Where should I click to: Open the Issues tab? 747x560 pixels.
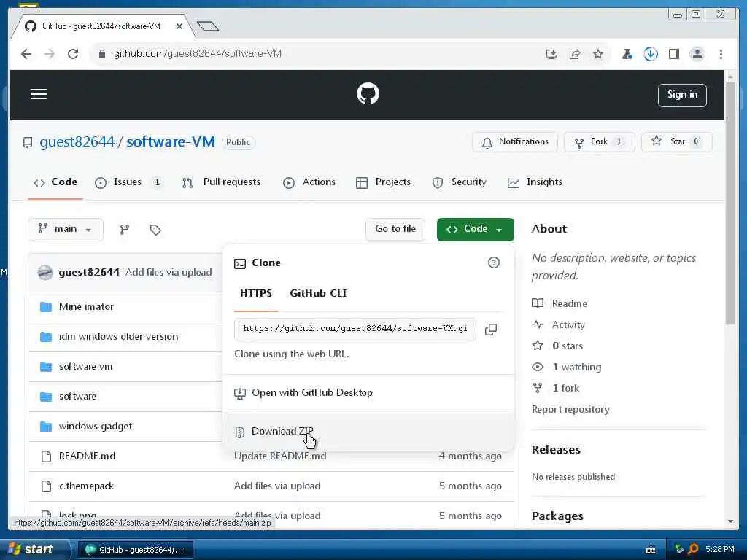128,182
